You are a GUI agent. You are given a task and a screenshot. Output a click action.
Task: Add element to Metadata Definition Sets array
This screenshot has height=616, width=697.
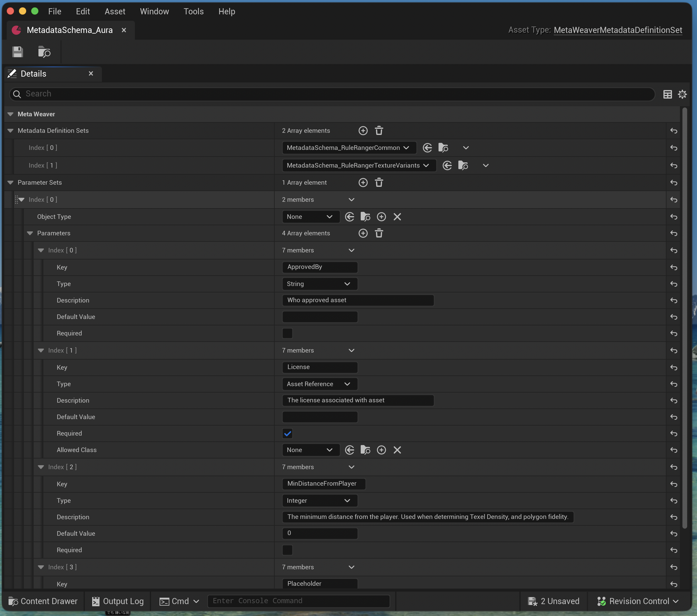[x=363, y=131]
